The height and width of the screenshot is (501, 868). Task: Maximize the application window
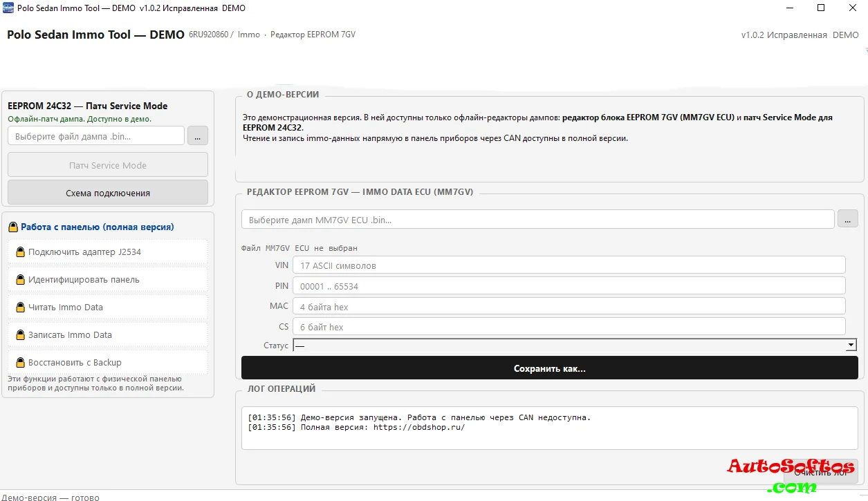coord(821,8)
